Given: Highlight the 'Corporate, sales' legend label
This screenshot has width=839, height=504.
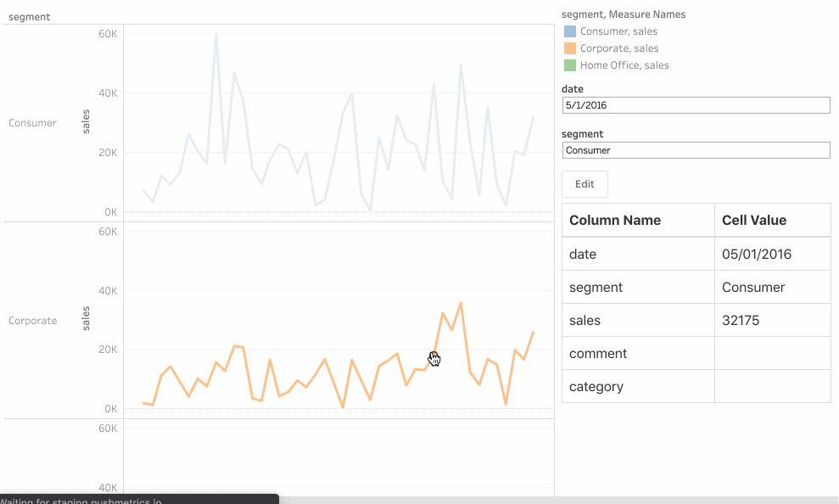Looking at the screenshot, I should click(619, 48).
